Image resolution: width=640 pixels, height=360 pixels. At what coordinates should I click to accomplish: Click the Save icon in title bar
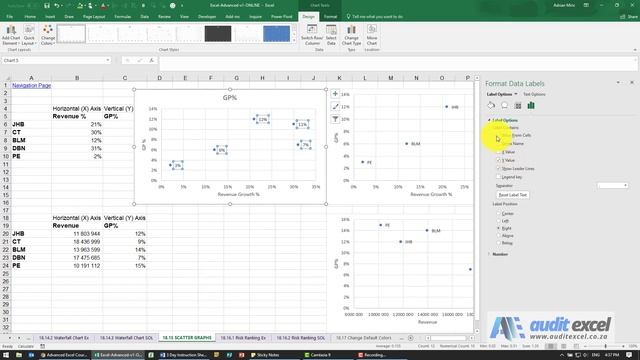click(x=47, y=6)
